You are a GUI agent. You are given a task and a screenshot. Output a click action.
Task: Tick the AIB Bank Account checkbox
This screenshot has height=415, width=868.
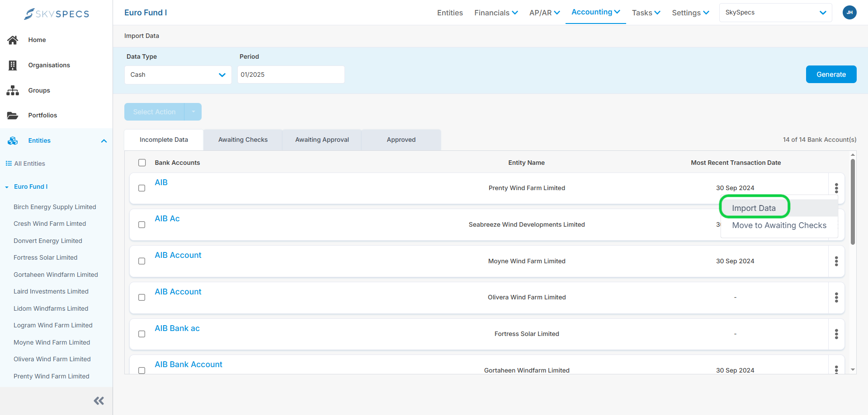click(142, 370)
